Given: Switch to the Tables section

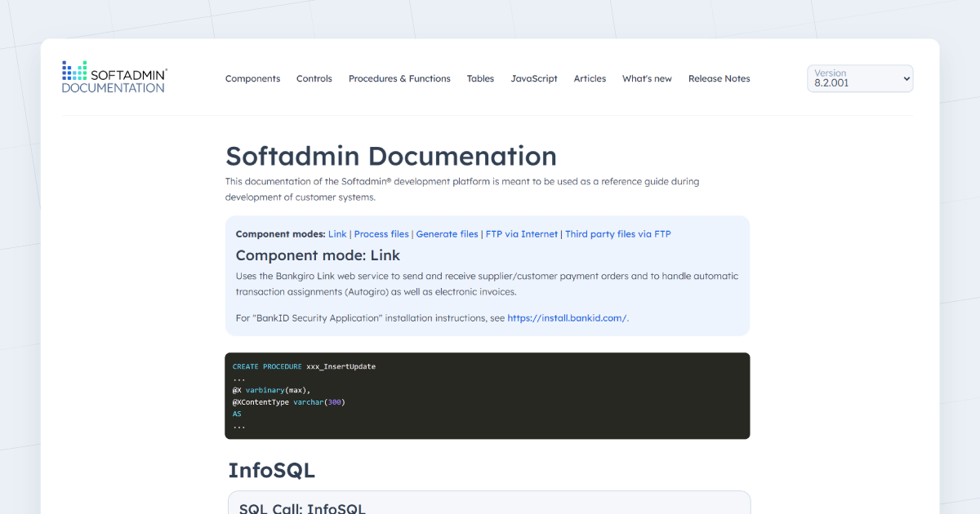Looking at the screenshot, I should click(x=480, y=78).
